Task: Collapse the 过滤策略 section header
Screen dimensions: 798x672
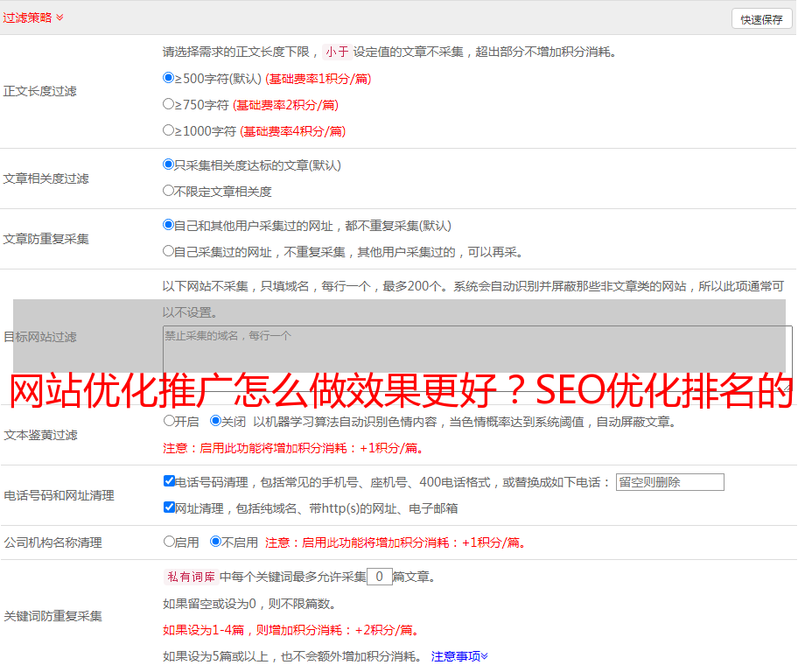Action: 33,17
